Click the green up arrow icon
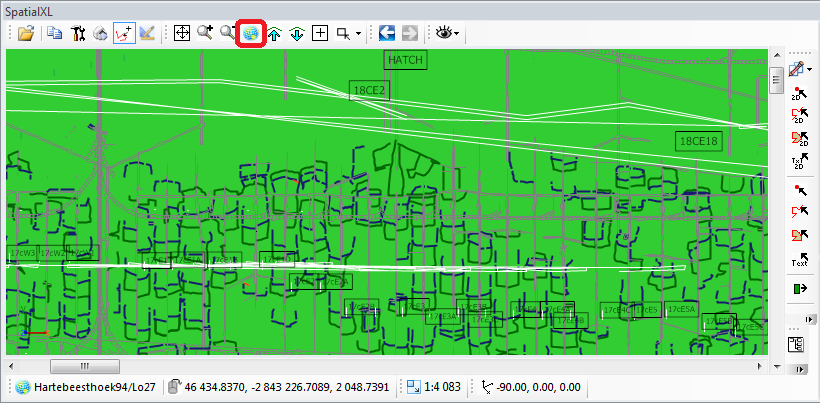 [x=274, y=33]
